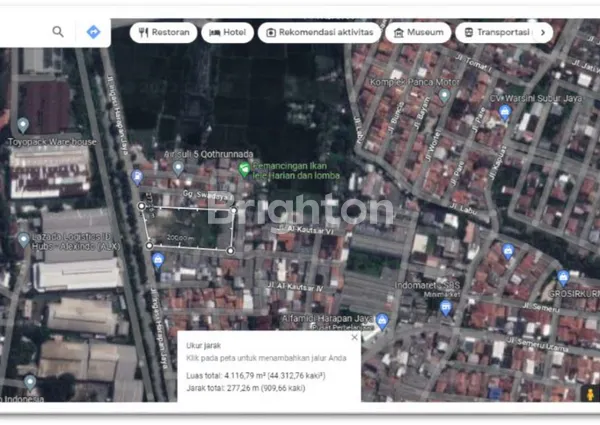Select the bottom-left measurement point
Image resolution: width=600 pixels, height=425 pixels.
[x=149, y=246]
